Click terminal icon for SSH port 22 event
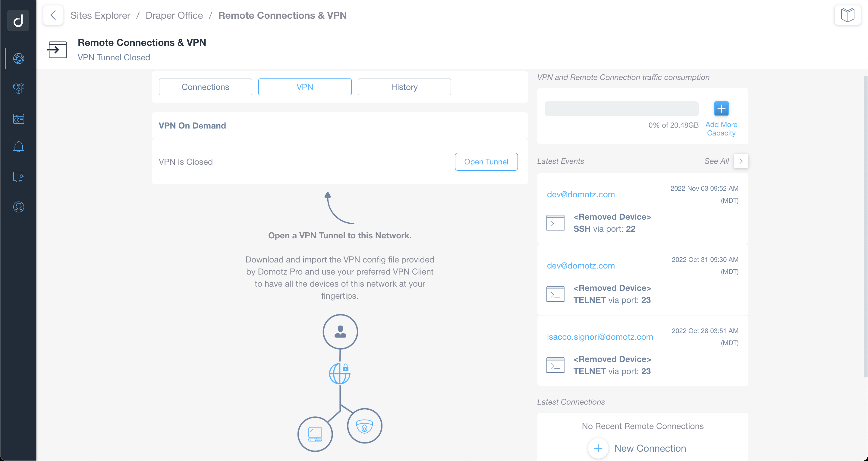The width and height of the screenshot is (868, 461). (555, 223)
